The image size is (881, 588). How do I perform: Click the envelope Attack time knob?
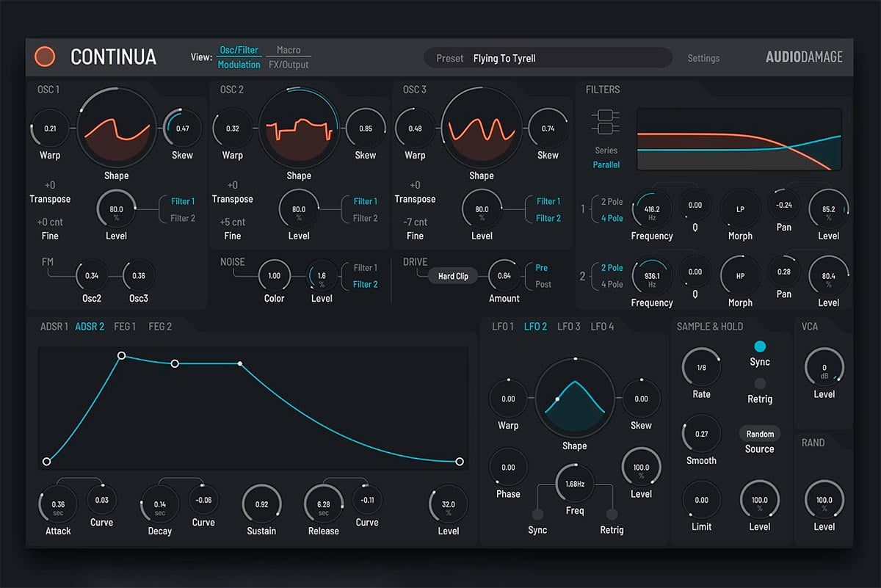[x=58, y=505]
